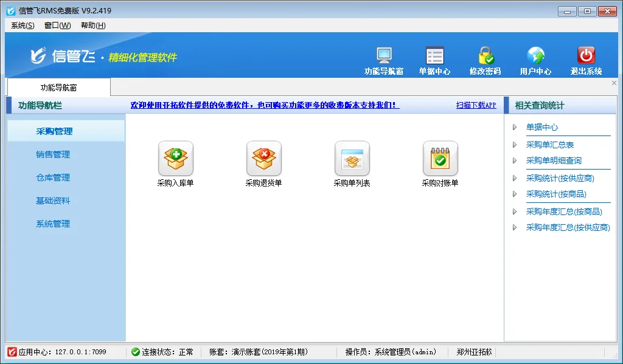The image size is (623, 364).
Task: Close the tab with the small X
Action: tap(614, 83)
